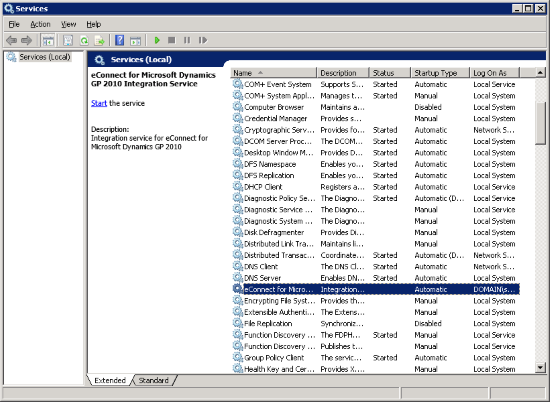Click the Export List toolbar icon
550x402 pixels.
[x=100, y=40]
